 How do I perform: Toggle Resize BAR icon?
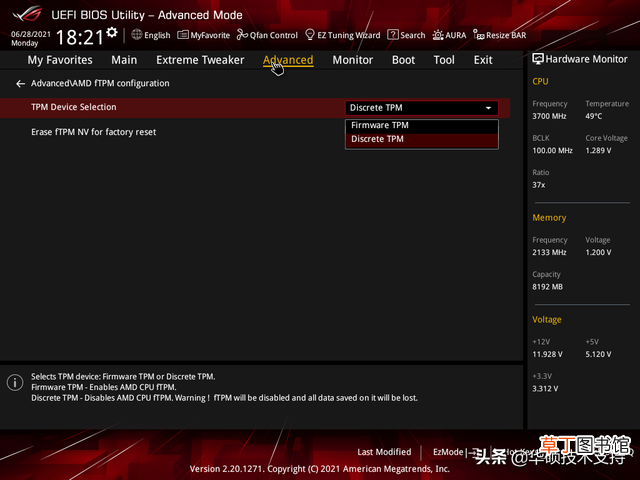point(479,35)
